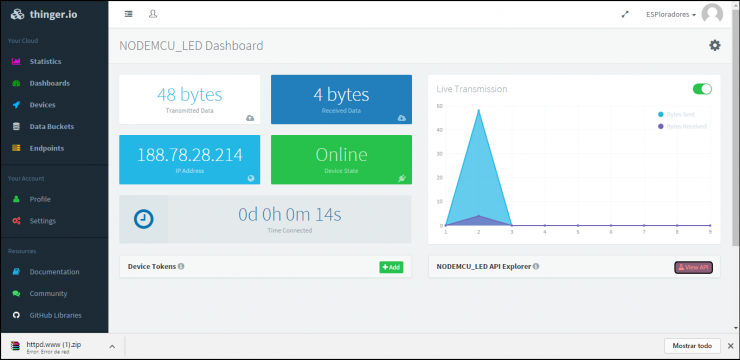Click the clock icon on Time Connected
The image size is (740, 360).
(143, 219)
